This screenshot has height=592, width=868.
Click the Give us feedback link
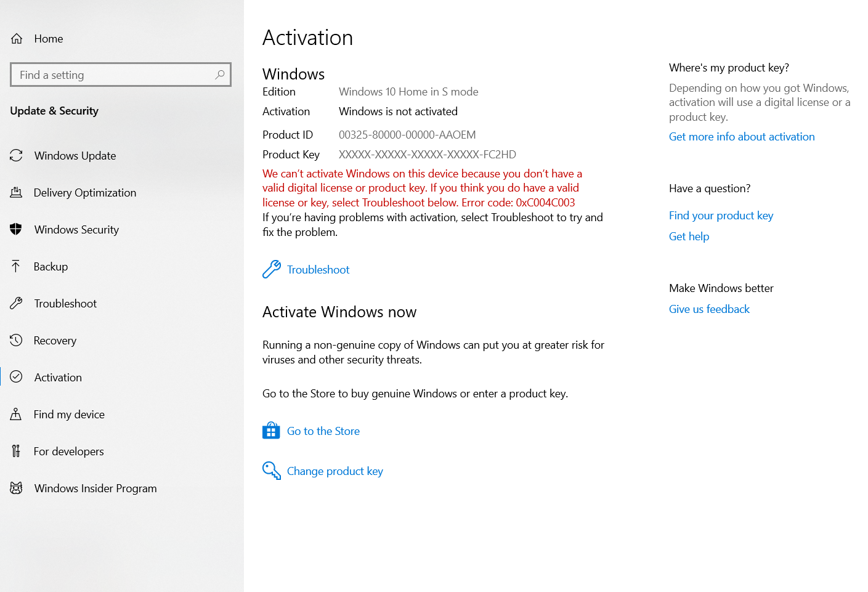click(709, 309)
